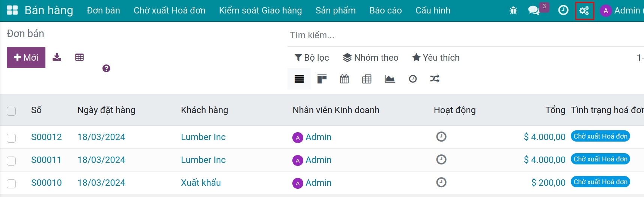This screenshot has width=644, height=197.
Task: Click activity clock for order S00011
Action: coord(441,160)
